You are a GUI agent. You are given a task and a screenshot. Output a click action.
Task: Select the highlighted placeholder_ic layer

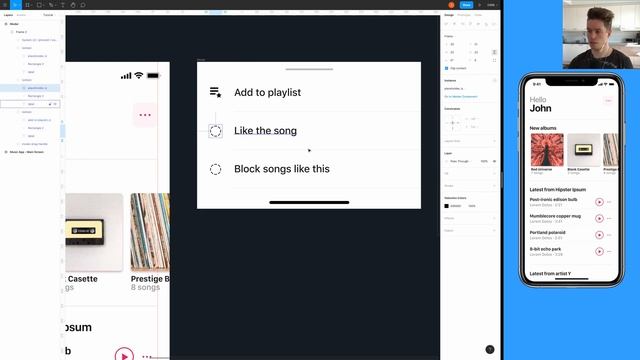click(x=30, y=88)
